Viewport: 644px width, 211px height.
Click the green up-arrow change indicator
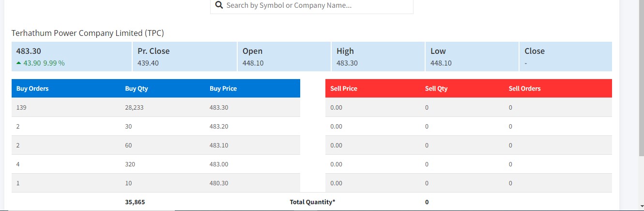point(19,63)
